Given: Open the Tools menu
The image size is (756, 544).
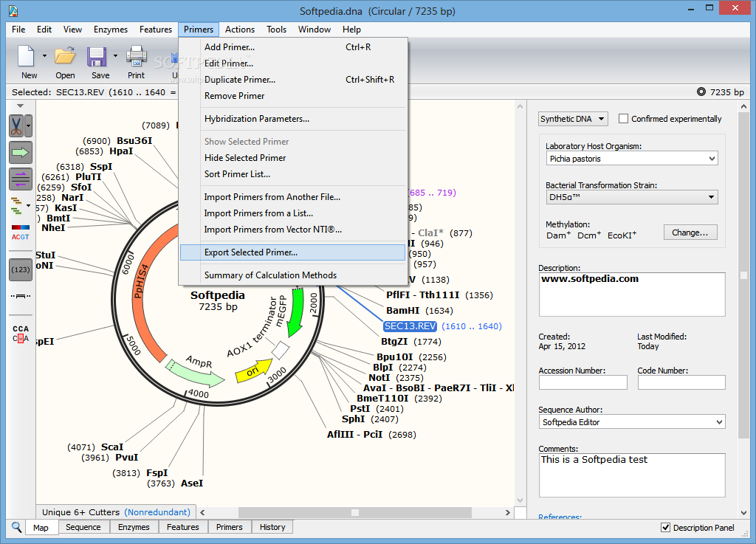Looking at the screenshot, I should click(276, 30).
